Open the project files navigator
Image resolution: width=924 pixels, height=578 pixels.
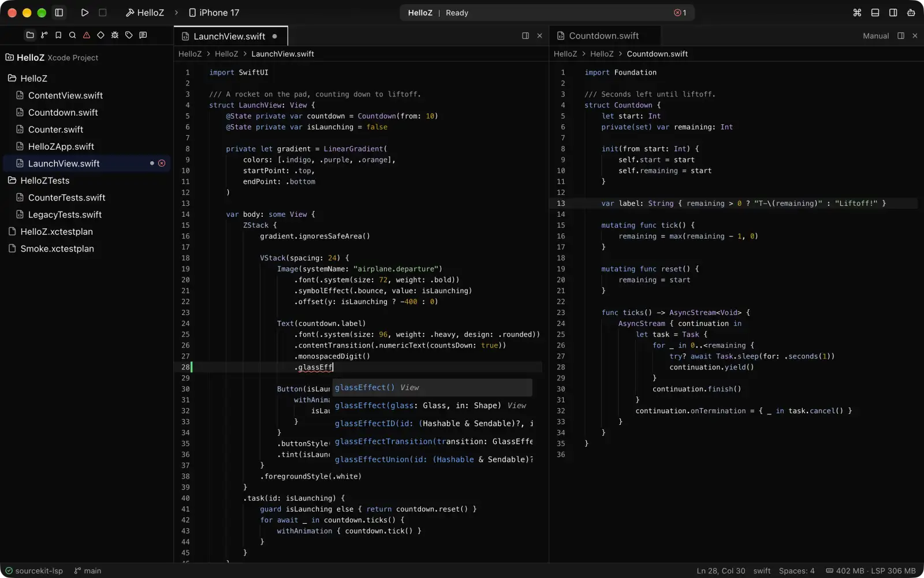[30, 35]
